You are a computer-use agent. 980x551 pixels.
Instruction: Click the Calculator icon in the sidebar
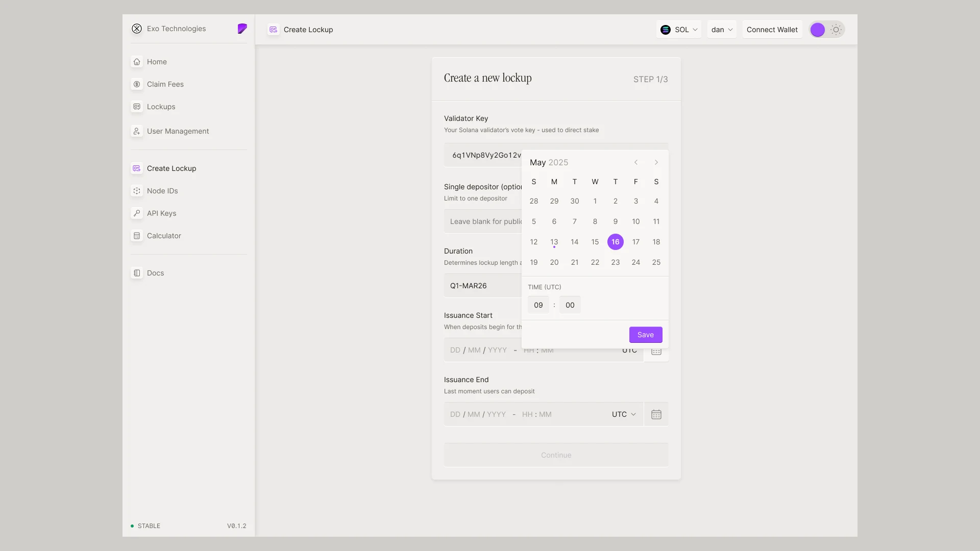point(137,236)
